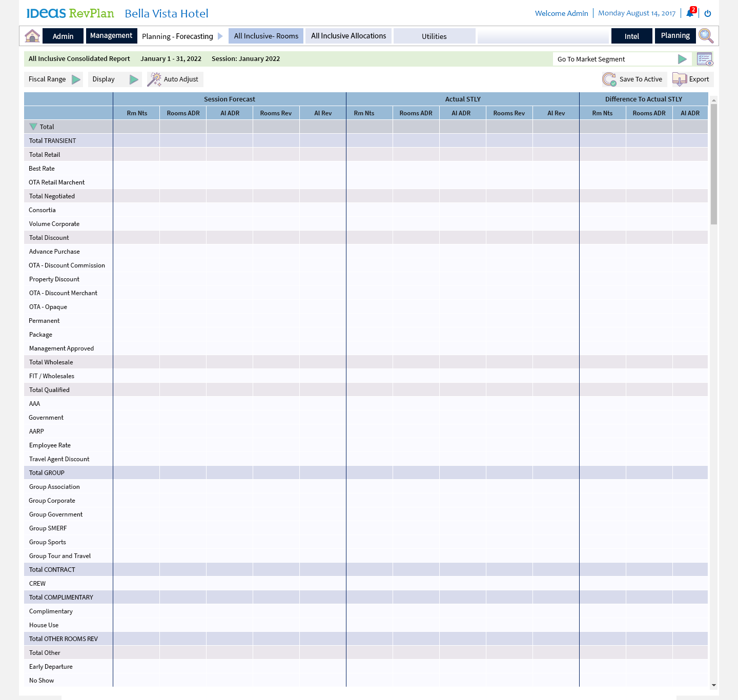Click the Save To Active icon
This screenshot has height=700, width=738.
pos(609,79)
